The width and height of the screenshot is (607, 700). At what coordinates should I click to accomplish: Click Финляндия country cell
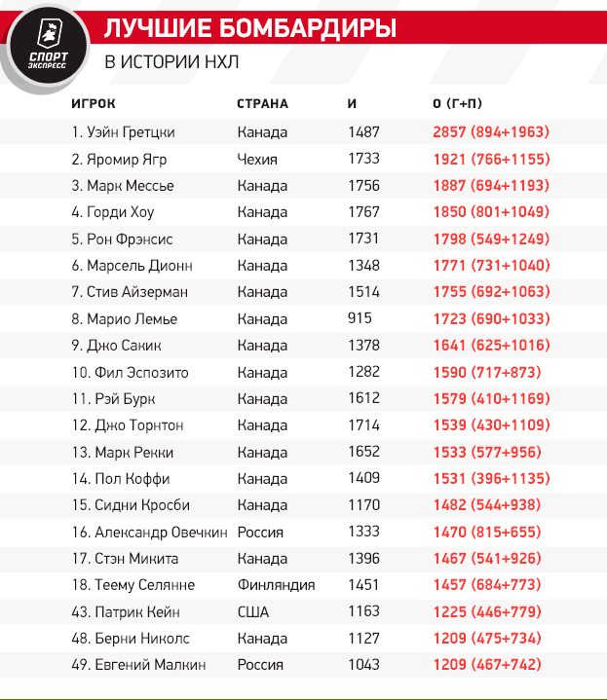click(276, 585)
